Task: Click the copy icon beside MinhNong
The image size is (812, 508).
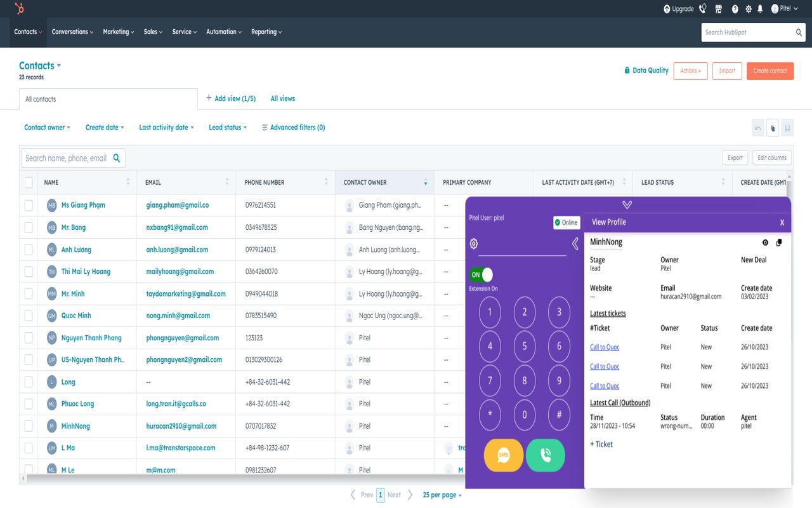Action: 779,243
